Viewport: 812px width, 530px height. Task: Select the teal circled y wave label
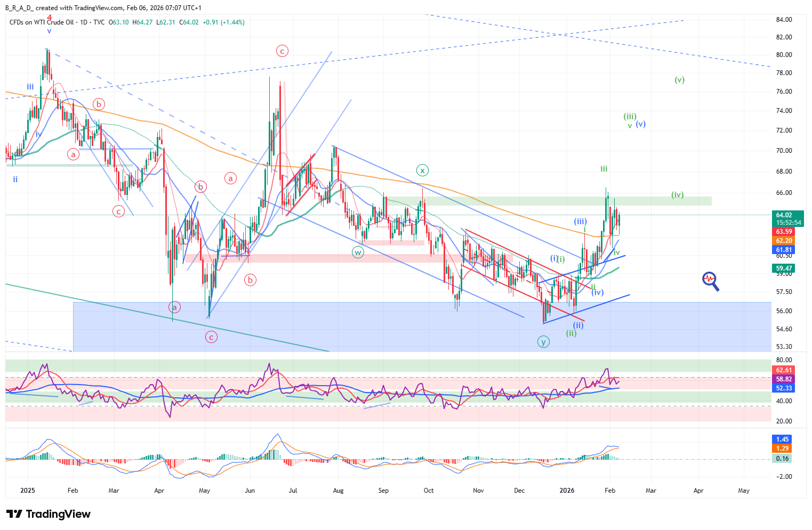(543, 342)
